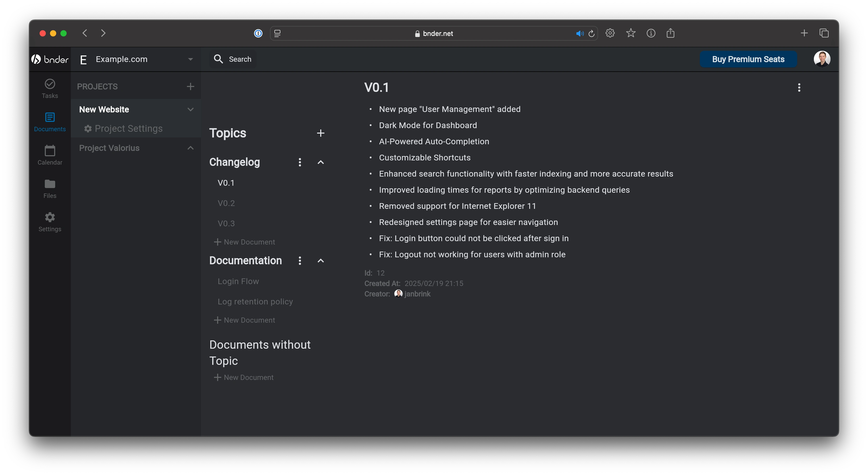
Task: Select the V0.2 document
Action: point(226,203)
